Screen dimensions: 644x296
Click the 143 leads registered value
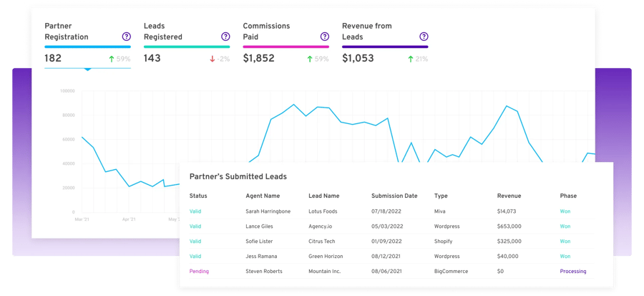coord(152,58)
